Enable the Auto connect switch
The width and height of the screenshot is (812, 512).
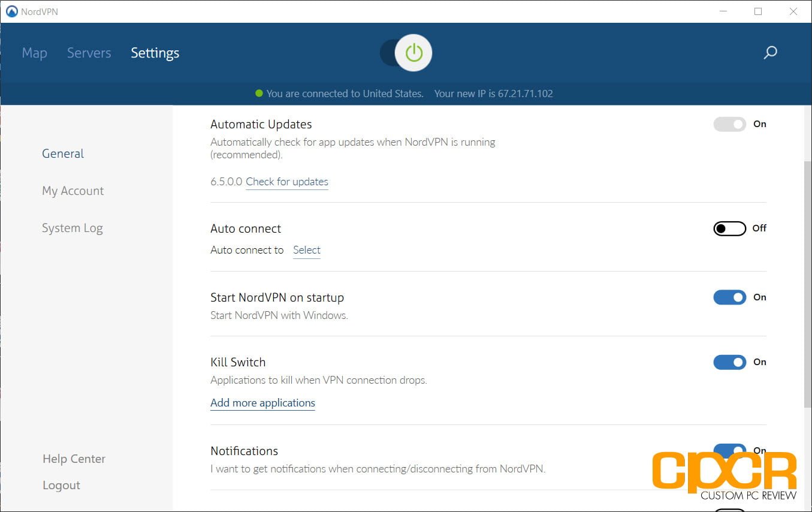coord(729,228)
